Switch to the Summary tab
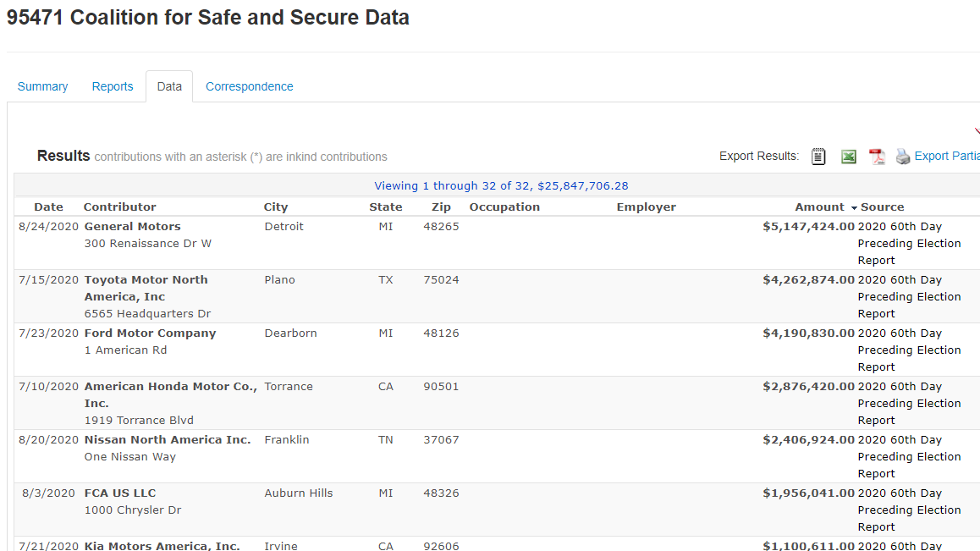 42,86
